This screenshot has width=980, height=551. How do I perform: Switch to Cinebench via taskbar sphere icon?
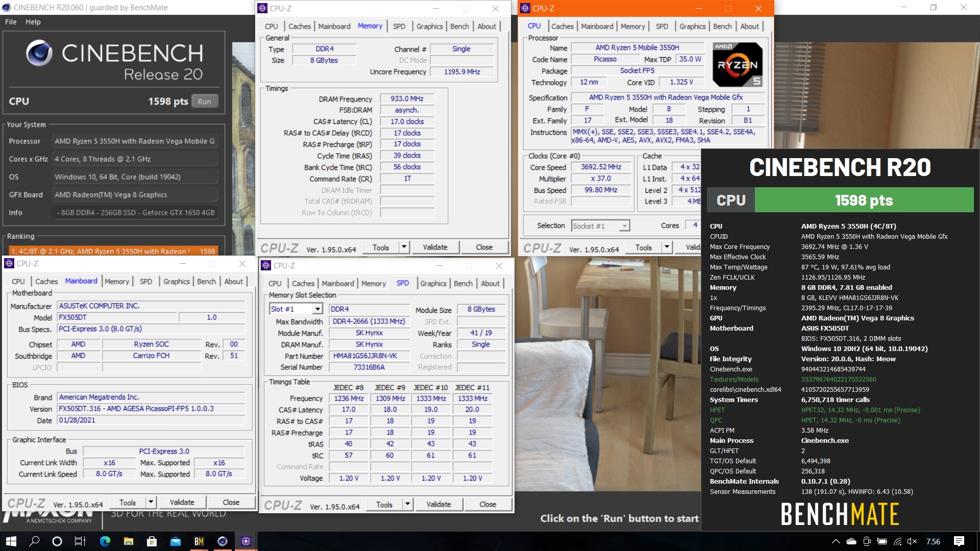[223, 541]
